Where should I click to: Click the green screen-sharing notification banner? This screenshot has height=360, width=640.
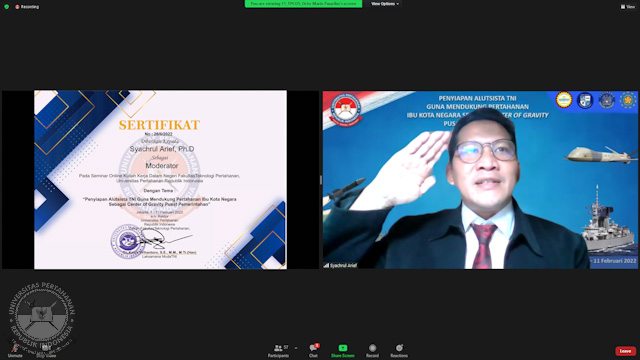303,4
